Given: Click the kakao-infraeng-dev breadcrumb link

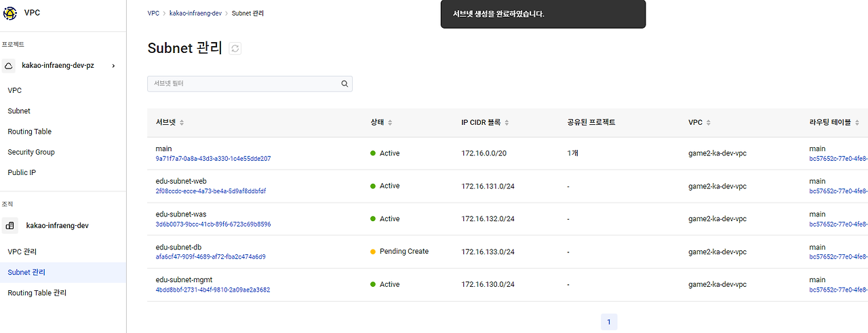Looking at the screenshot, I should coord(195,14).
